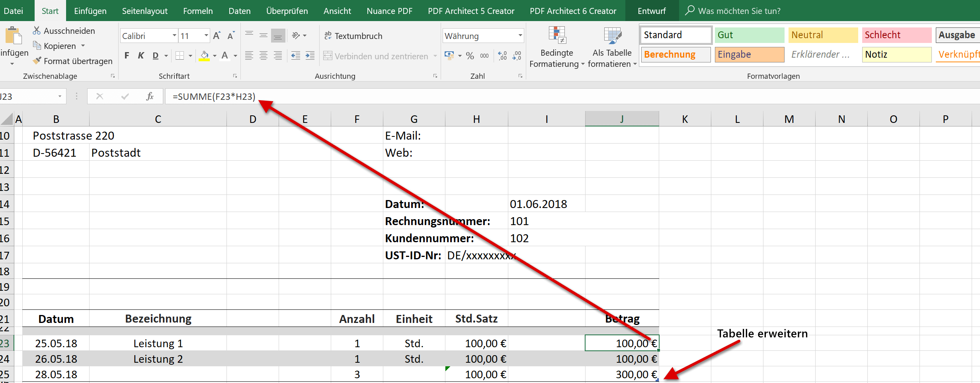This screenshot has width=980, height=383.
Task: Decrease font size with the small A icon
Action: (231, 36)
